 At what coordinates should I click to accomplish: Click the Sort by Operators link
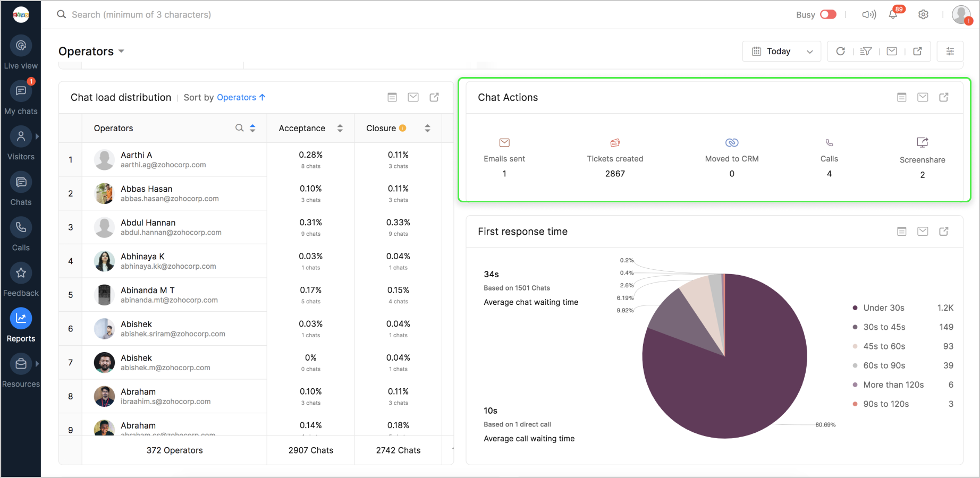point(241,98)
